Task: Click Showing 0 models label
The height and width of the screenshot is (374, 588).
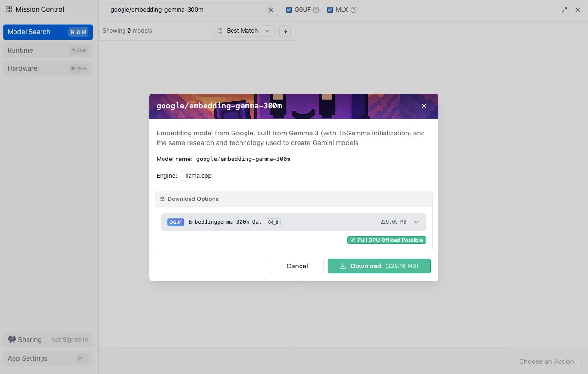Action: pos(127,31)
